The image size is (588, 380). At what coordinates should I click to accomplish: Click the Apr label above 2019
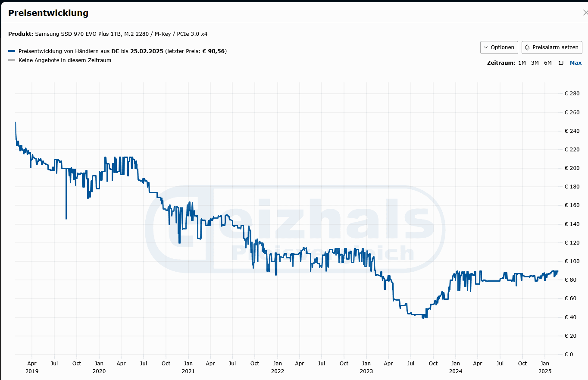point(32,364)
